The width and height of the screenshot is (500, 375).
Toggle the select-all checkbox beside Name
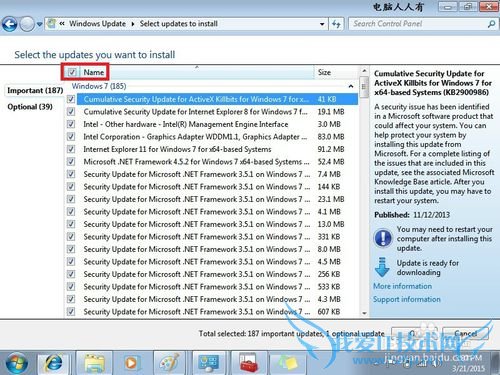pos(72,72)
